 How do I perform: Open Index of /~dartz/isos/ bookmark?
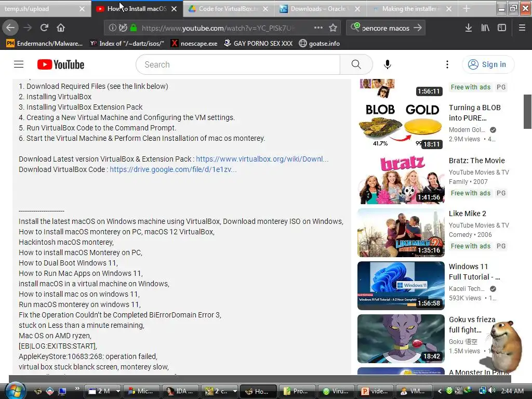[127, 44]
